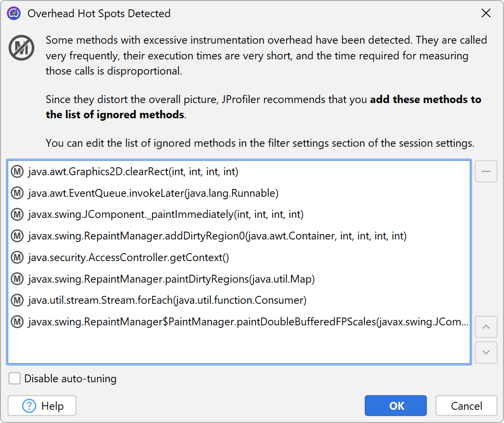Image resolution: width=504 pixels, height=423 pixels.
Task: Close the Overhead Hot Spots dialog
Action: pyautogui.click(x=486, y=13)
